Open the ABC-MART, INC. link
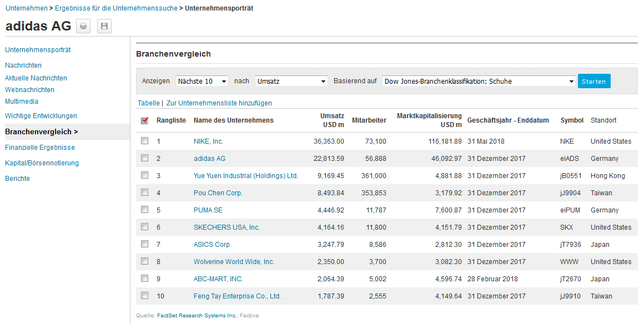This screenshot has height=324, width=644. pyautogui.click(x=218, y=279)
